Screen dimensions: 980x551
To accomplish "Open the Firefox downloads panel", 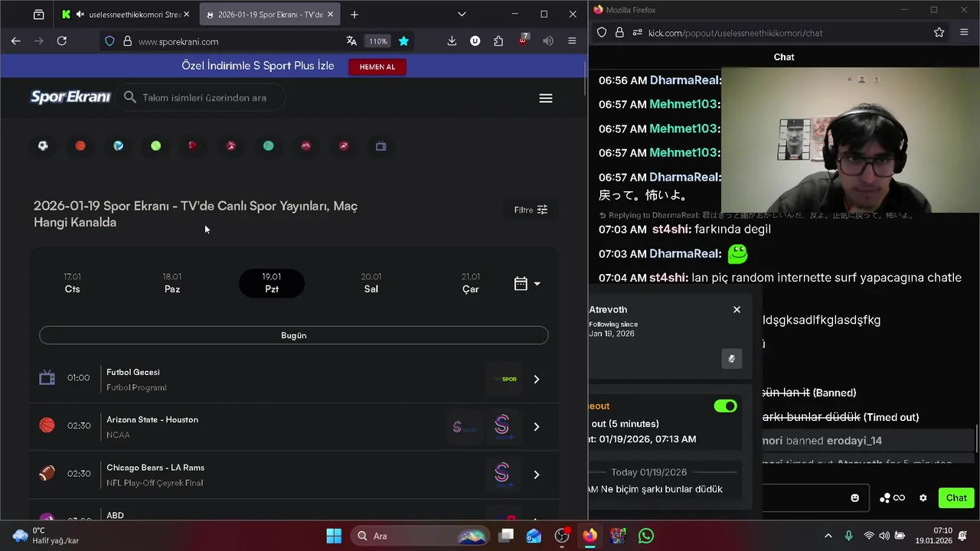I will pos(452,41).
